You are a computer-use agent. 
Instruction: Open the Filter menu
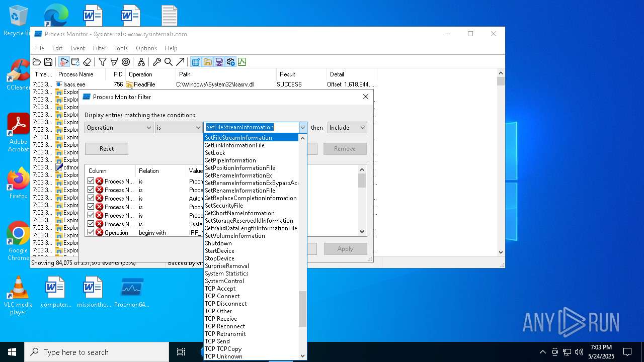coord(100,48)
